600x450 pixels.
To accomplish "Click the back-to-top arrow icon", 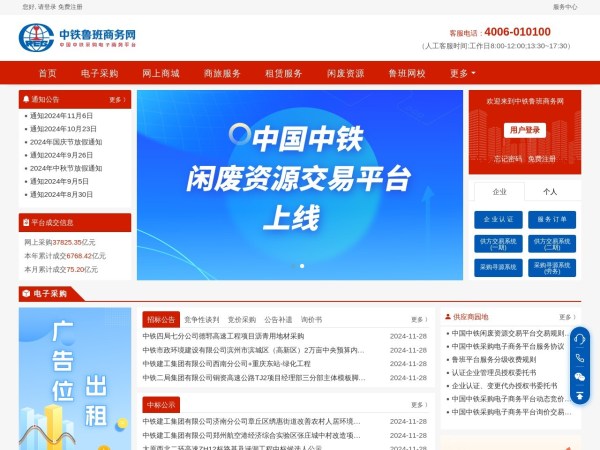I will [579, 396].
